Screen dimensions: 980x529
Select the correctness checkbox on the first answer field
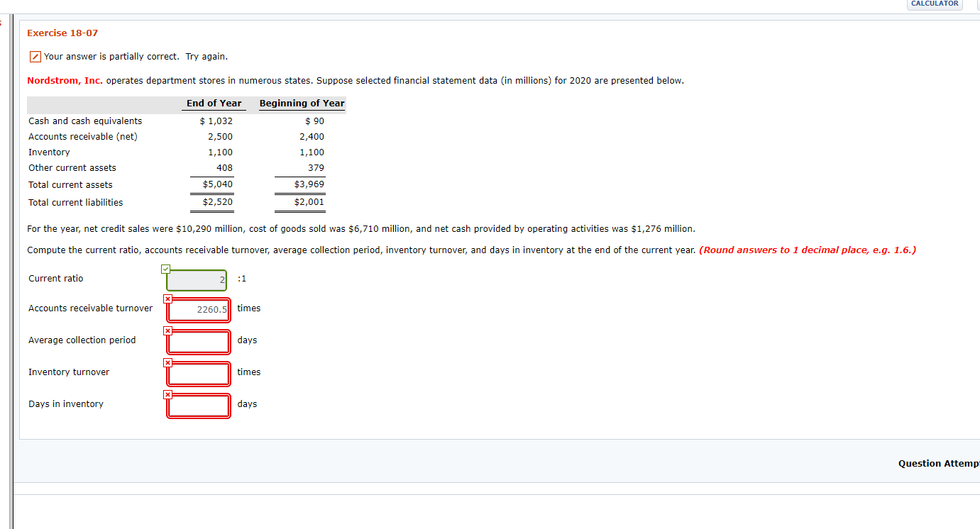pyautogui.click(x=165, y=268)
